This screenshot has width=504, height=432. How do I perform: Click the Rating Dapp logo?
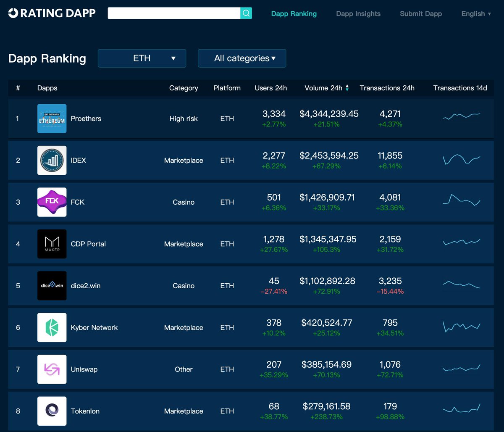point(52,13)
